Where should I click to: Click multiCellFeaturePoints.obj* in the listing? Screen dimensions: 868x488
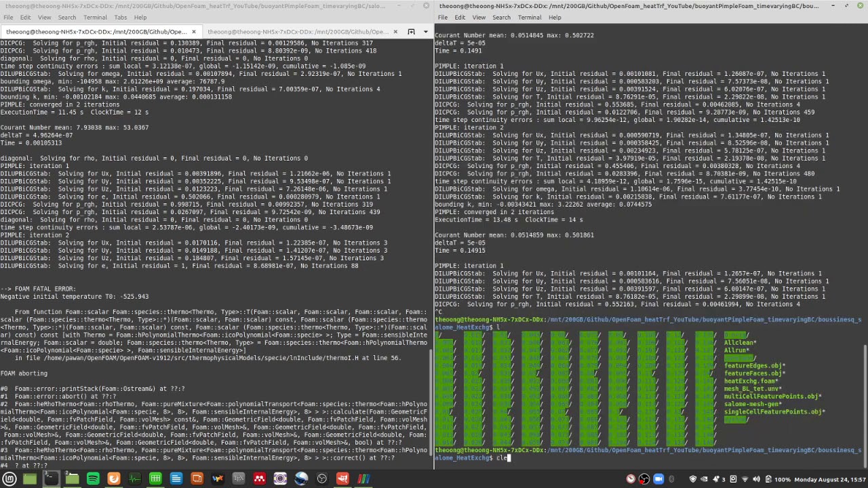773,396
